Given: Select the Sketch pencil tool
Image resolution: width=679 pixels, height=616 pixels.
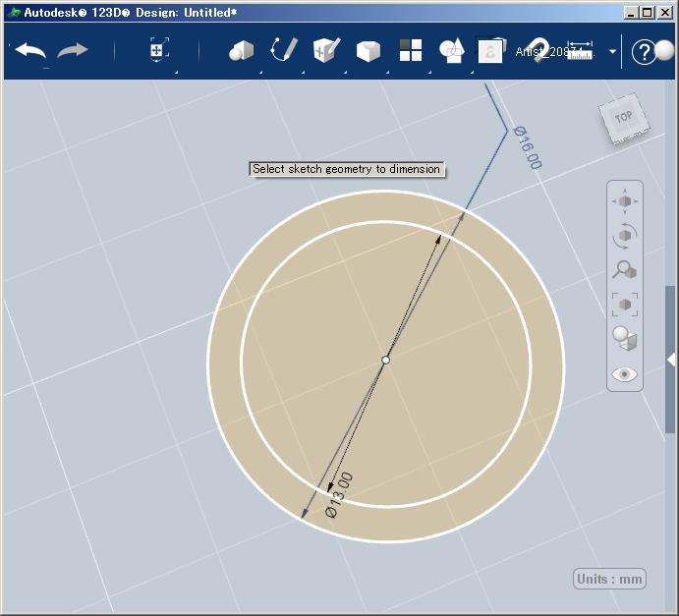Looking at the screenshot, I should click(x=284, y=50).
